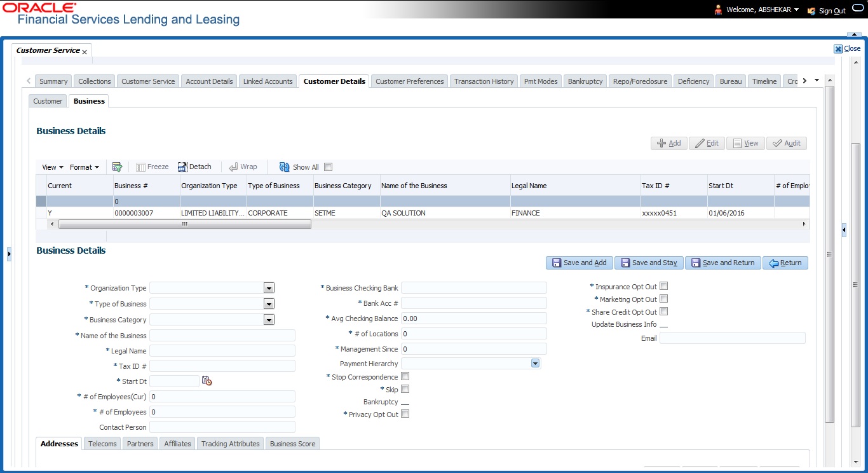Open the Tracking Attributes tab
Screen dimensions: 868x473
coord(231,444)
